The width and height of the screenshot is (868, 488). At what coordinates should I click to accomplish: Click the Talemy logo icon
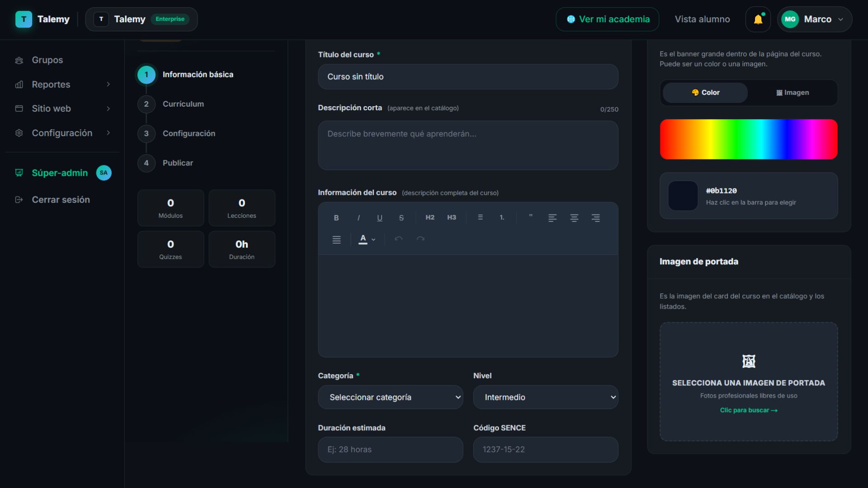pyautogui.click(x=24, y=19)
